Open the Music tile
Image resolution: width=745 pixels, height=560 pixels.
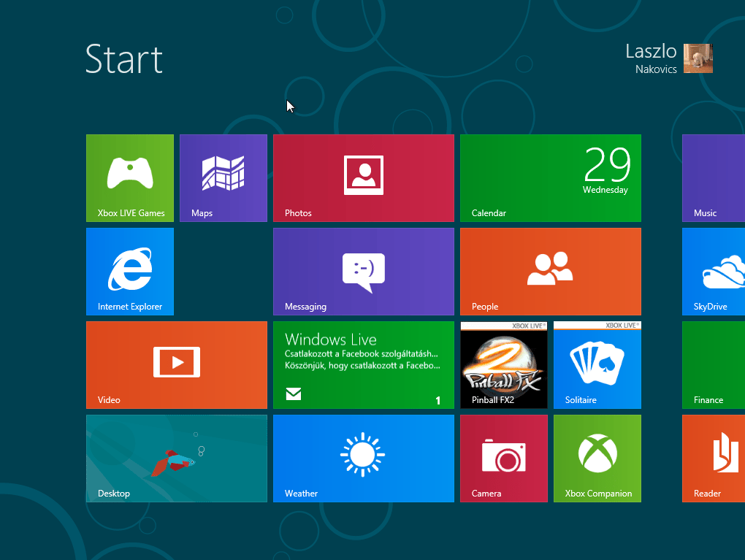(x=714, y=178)
